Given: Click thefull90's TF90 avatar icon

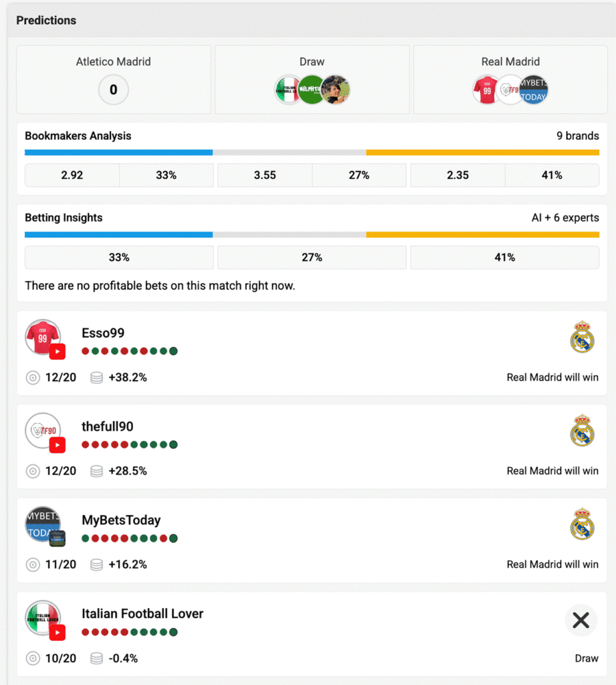Looking at the screenshot, I should [43, 431].
